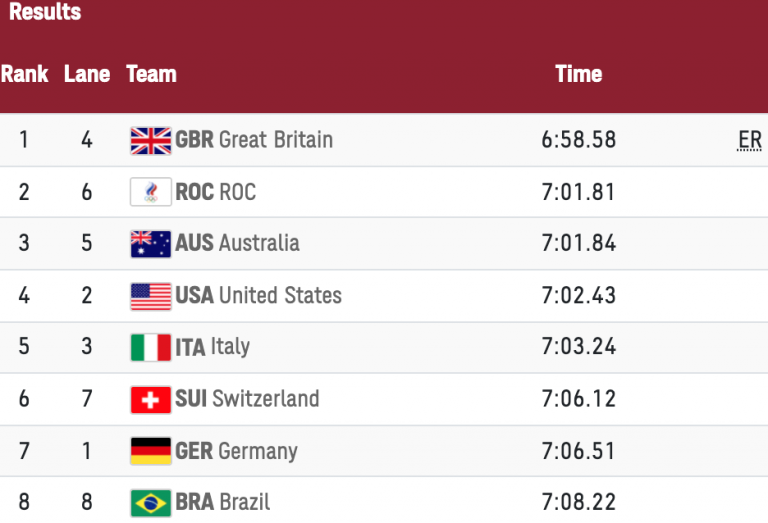Click the Switzerland flag icon
The width and height of the screenshot is (768, 523).
[x=151, y=399]
